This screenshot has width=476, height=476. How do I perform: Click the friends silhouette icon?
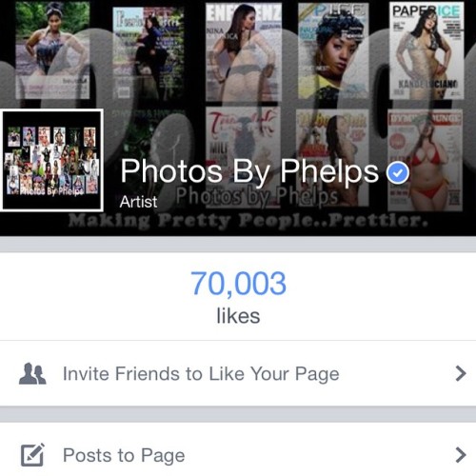pos(32,373)
